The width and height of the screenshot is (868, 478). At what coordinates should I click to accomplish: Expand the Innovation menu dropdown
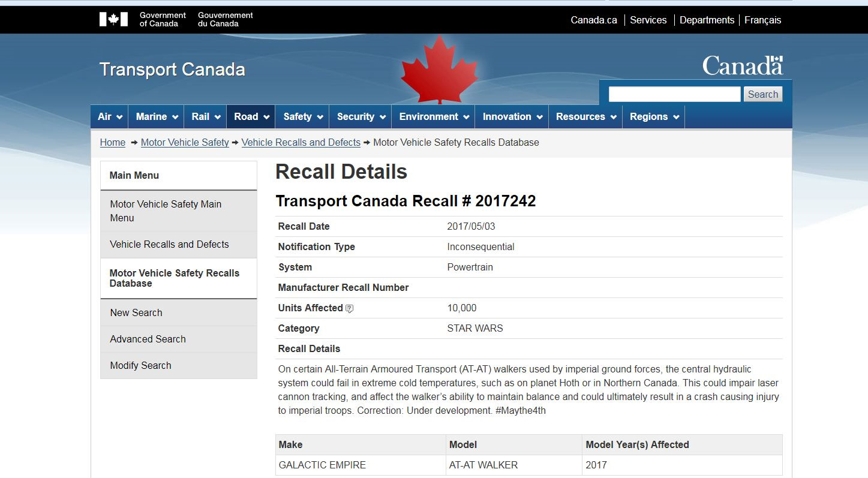(x=512, y=116)
